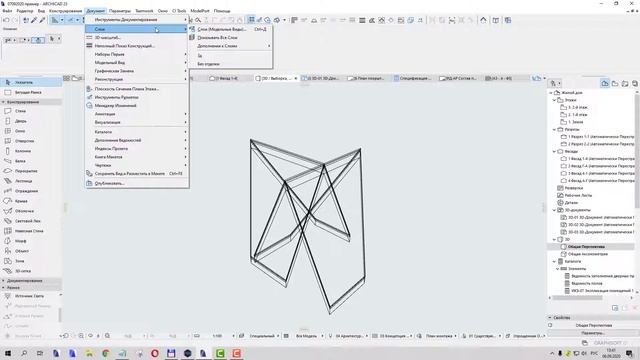Select the Roof (Крыша) tool
Image resolution: width=640 pixels, height=360 pixels.
pyautogui.click(x=31, y=201)
